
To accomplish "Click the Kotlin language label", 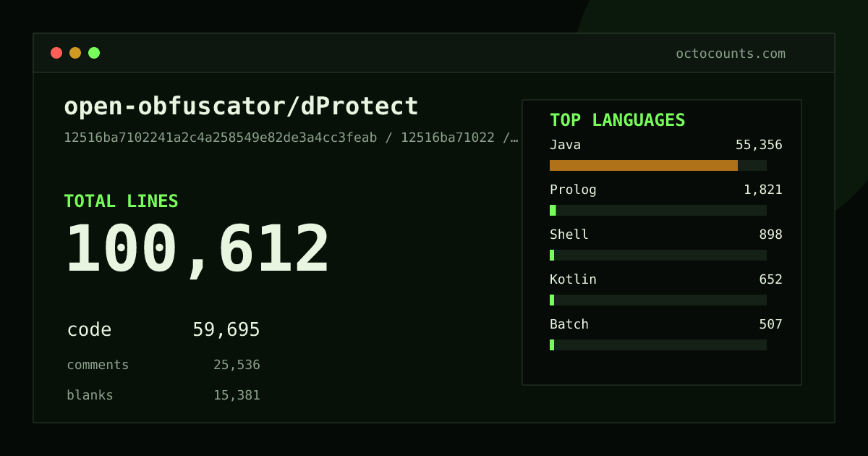I will coord(573,279).
